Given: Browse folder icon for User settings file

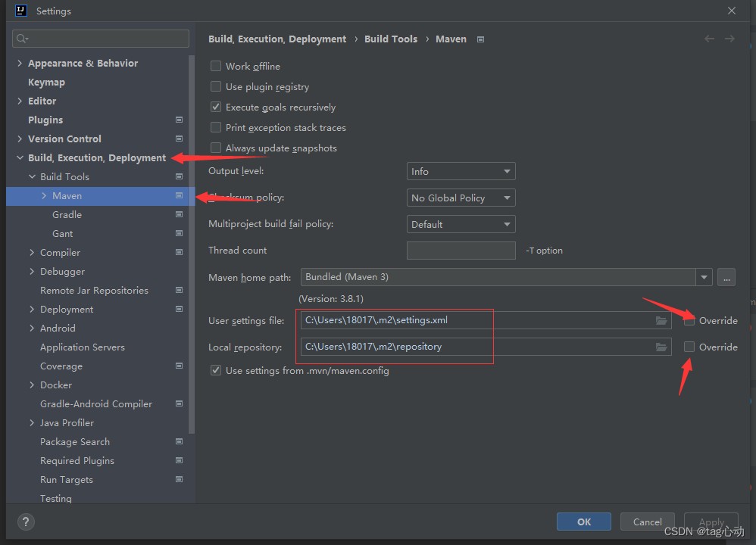Looking at the screenshot, I should [x=661, y=320].
